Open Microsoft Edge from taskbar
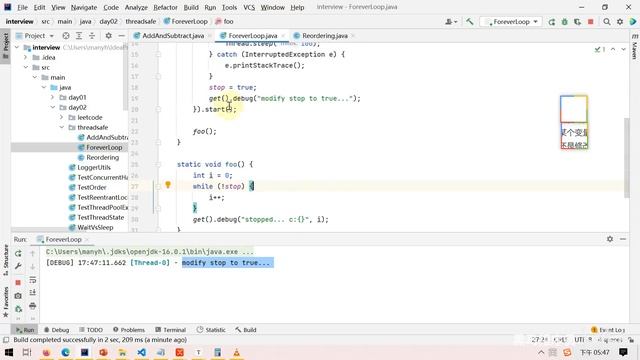Viewport: 640px width, 360px height. pos(65,352)
